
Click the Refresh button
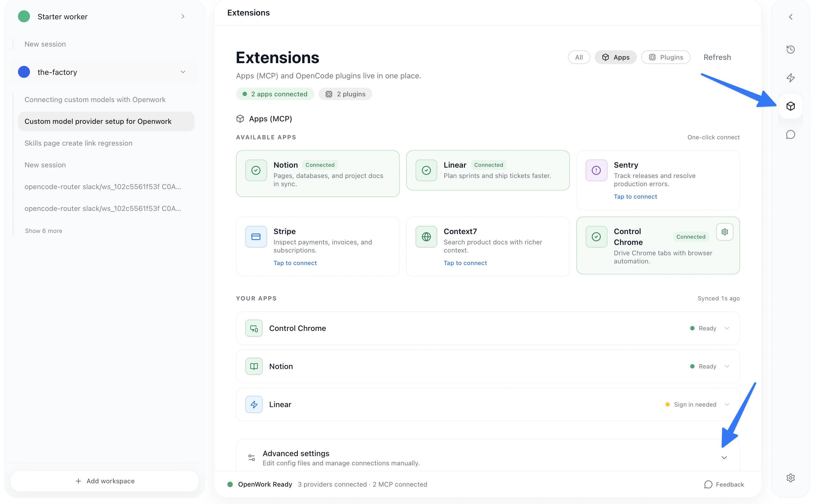tap(717, 57)
